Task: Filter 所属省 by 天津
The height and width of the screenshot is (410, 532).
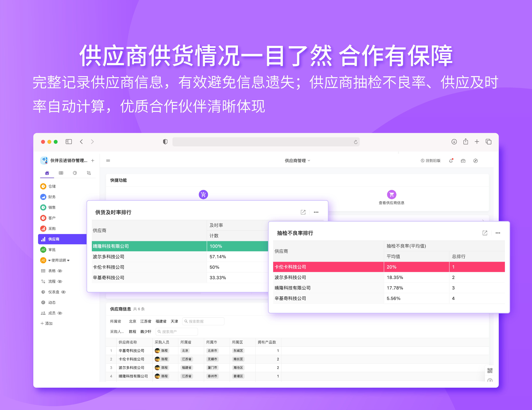Action: [174, 321]
